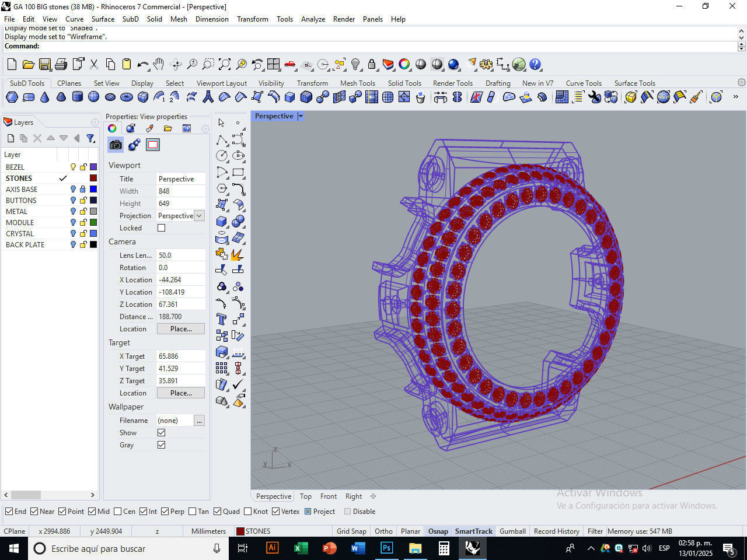This screenshot has width=747, height=560.
Task: Click the light bulb hide icon
Action: 355,64
